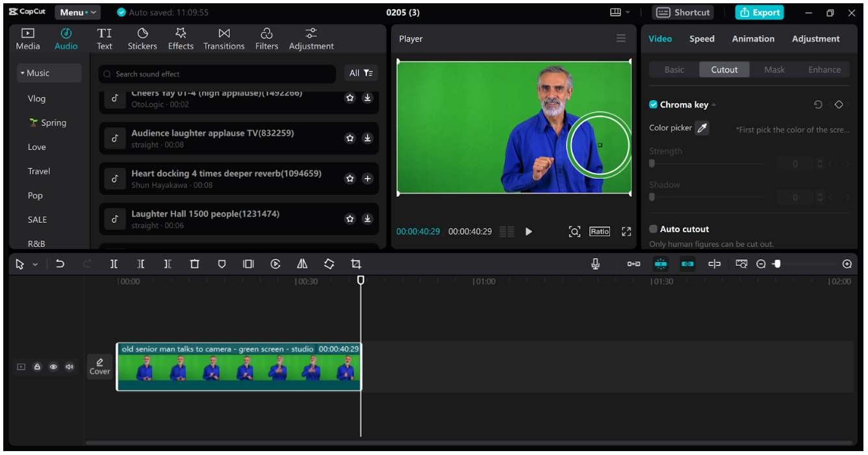Click split right trim icon

(x=168, y=264)
